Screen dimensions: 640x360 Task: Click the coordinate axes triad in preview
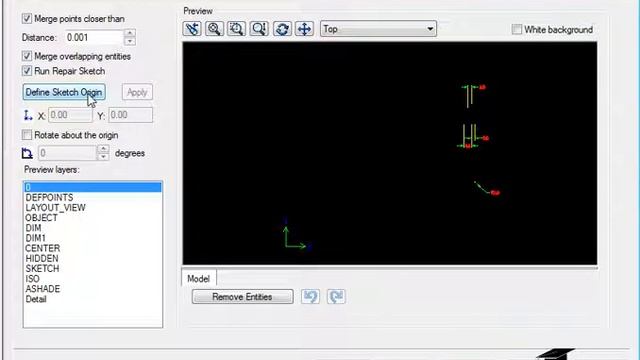(x=297, y=235)
